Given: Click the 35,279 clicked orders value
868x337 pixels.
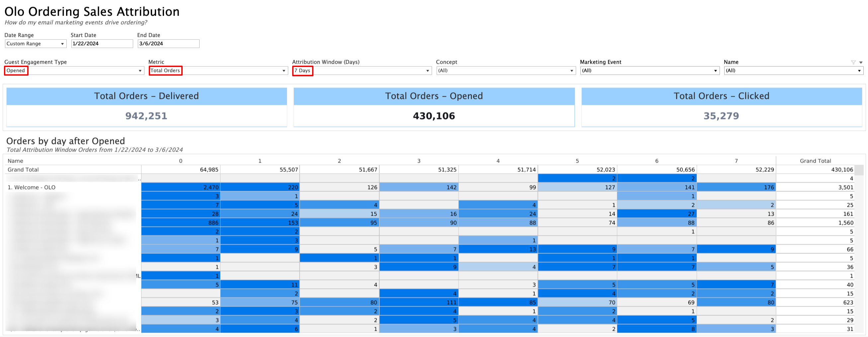Looking at the screenshot, I should (721, 116).
